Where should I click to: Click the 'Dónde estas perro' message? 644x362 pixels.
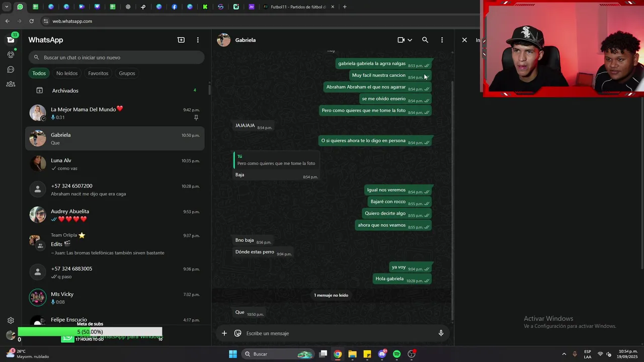(263, 252)
